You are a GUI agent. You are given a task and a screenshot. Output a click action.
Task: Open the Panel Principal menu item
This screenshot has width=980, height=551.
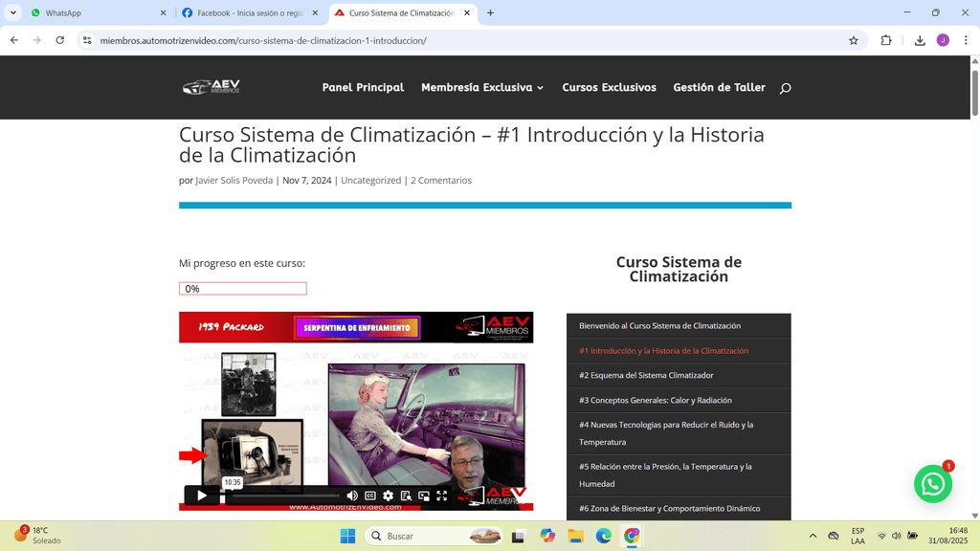(x=363, y=87)
